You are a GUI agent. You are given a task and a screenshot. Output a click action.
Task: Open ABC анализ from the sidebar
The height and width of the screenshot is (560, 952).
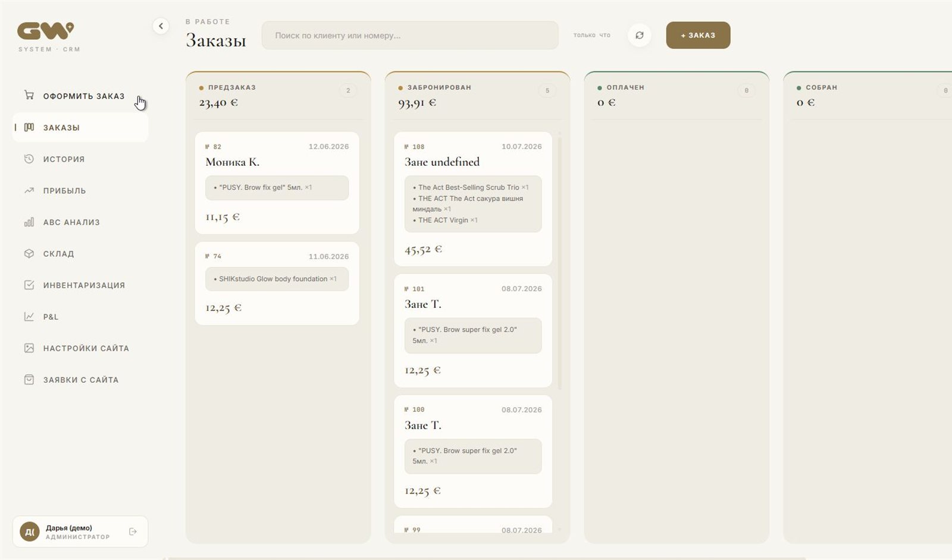(x=80, y=222)
